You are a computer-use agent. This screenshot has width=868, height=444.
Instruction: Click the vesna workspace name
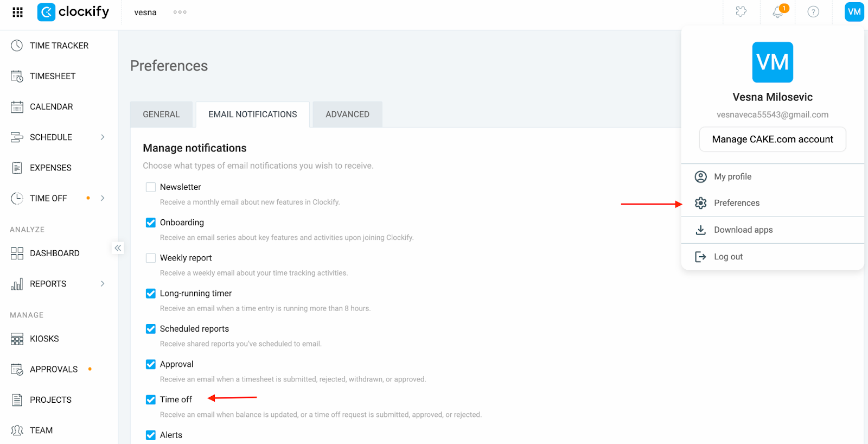click(145, 12)
